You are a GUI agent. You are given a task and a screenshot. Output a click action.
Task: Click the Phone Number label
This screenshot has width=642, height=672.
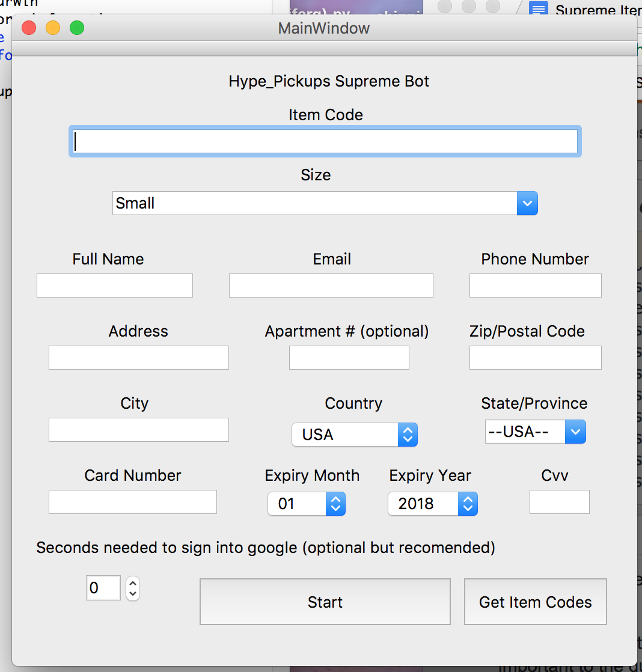[x=535, y=259]
